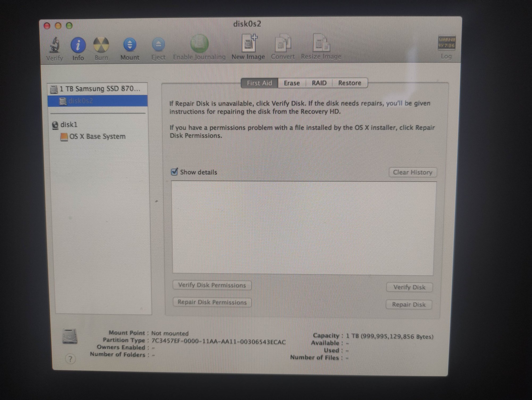Open the Info toolbar icon
532x400 pixels.
coord(78,45)
